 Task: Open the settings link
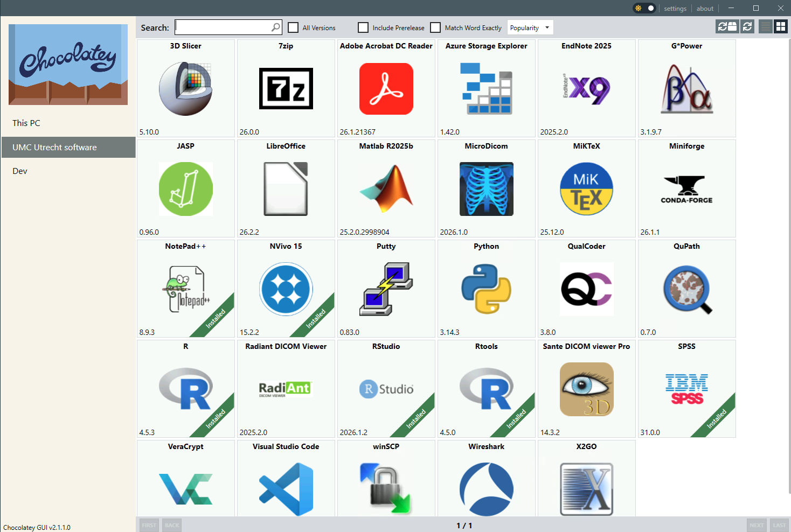(675, 9)
